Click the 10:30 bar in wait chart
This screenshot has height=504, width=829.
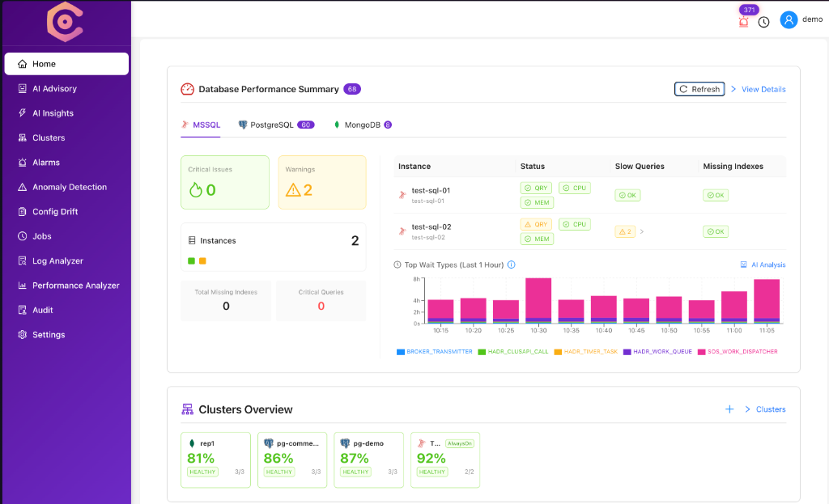pyautogui.click(x=538, y=300)
